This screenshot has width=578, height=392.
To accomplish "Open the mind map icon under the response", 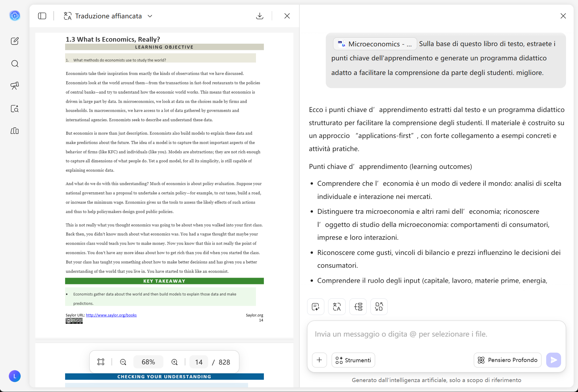I will tap(358, 307).
